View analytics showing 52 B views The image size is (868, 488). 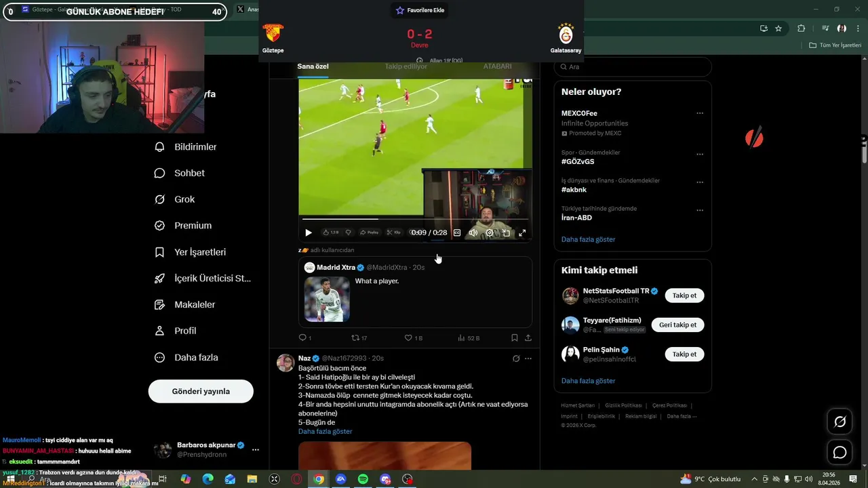tap(469, 338)
